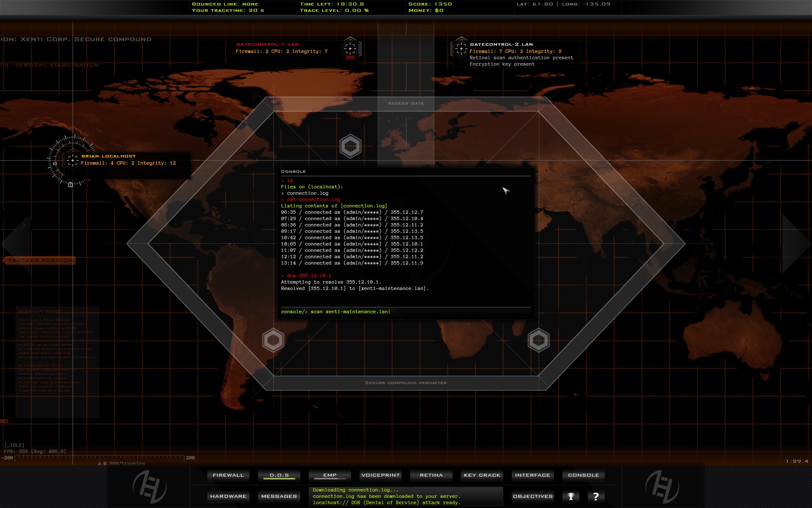Click the gatecontrol-1.lan targeting reticle icon

(350, 48)
